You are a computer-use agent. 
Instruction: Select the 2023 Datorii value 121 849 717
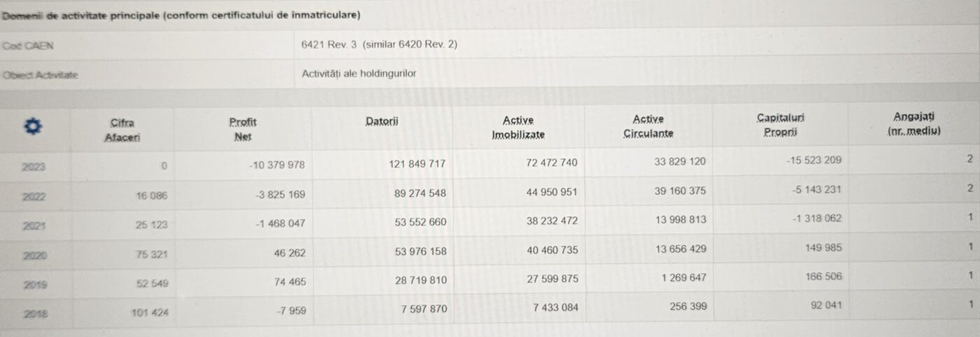(x=416, y=163)
